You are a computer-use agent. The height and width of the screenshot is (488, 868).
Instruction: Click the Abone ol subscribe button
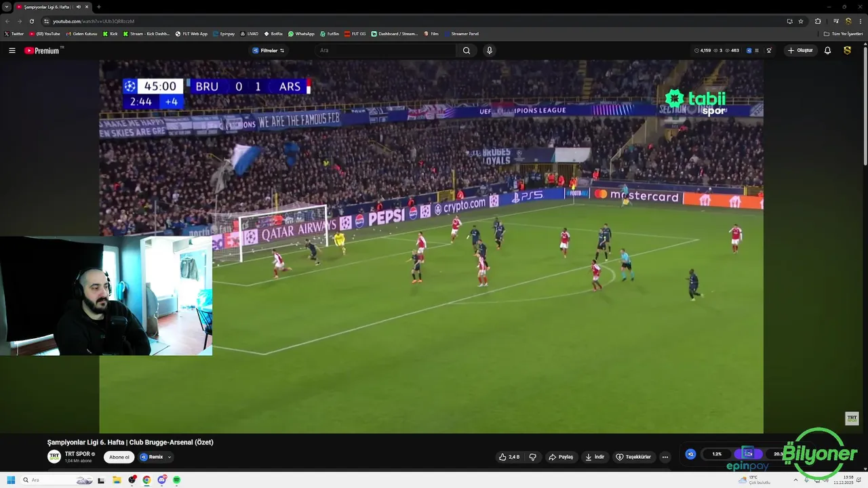[119, 457]
